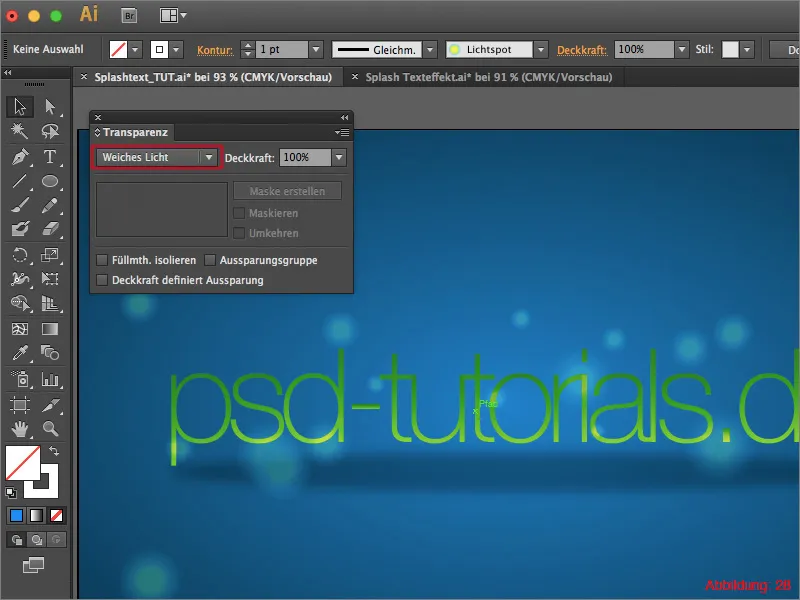Select the Lasso tool
This screenshot has height=600, width=800.
[50, 132]
